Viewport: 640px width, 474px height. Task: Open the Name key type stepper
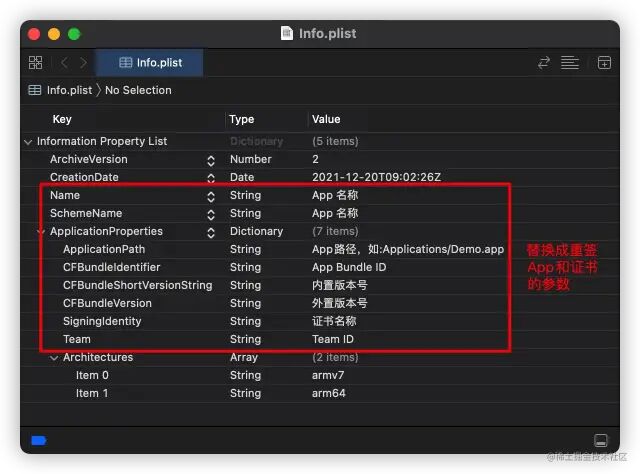pyautogui.click(x=211, y=197)
